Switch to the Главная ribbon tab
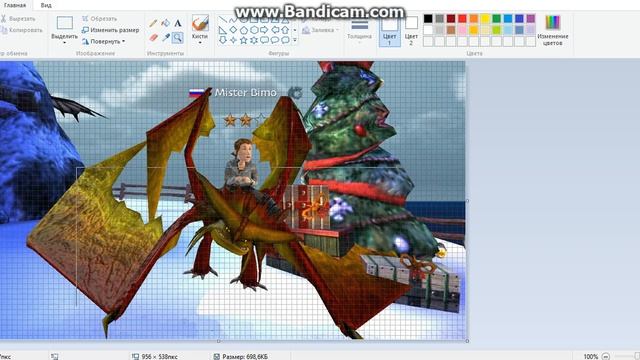The image size is (640, 360). click(15, 5)
